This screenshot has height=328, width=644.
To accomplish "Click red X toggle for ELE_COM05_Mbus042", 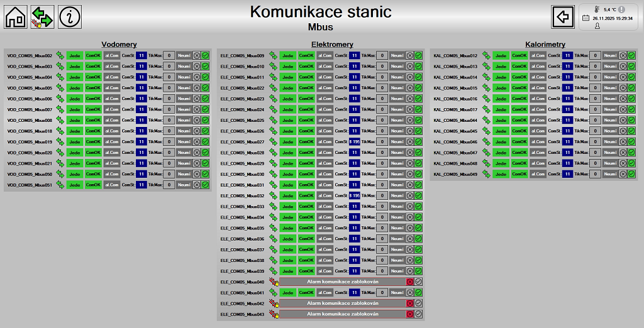I will coord(410,303).
